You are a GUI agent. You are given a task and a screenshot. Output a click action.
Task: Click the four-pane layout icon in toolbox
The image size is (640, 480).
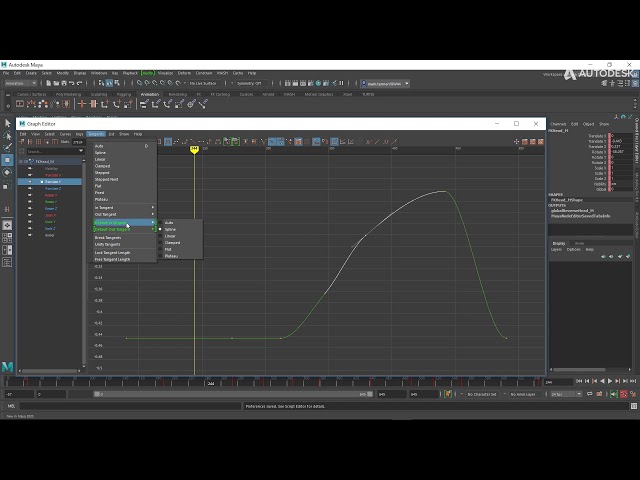pos(7,238)
